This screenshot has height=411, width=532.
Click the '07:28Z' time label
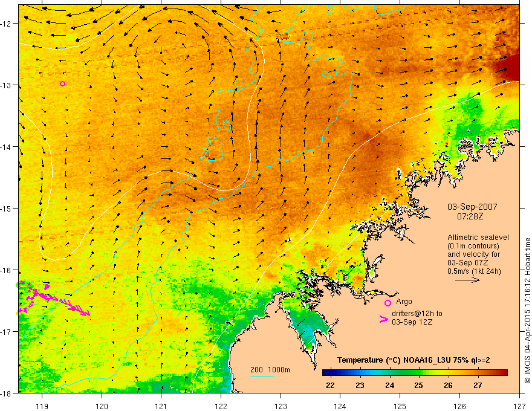click(x=470, y=216)
